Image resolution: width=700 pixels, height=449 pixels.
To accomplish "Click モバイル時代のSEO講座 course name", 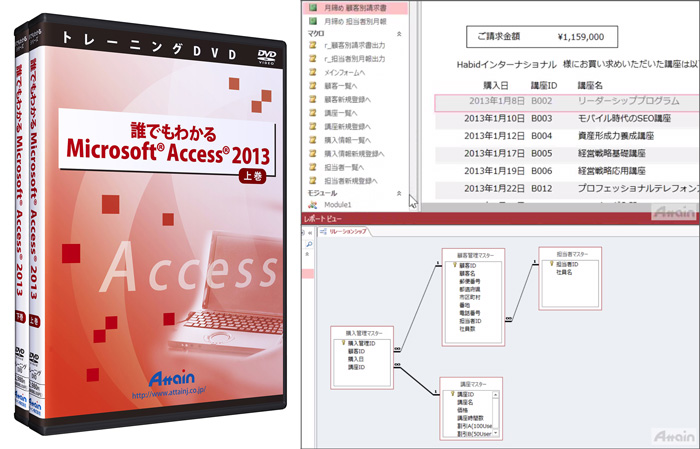I will [x=624, y=118].
